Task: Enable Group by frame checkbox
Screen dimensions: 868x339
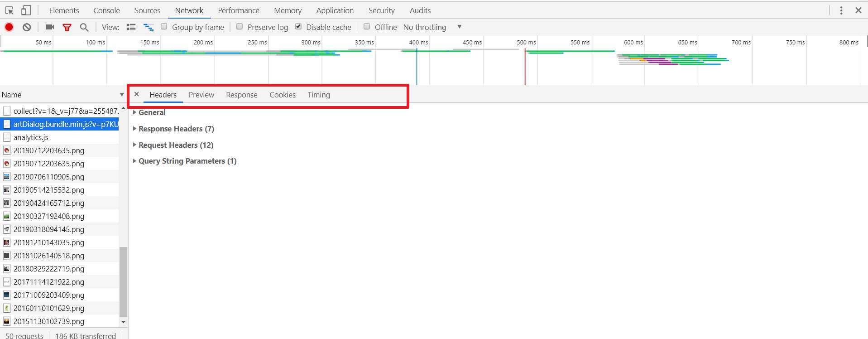Action: (164, 27)
